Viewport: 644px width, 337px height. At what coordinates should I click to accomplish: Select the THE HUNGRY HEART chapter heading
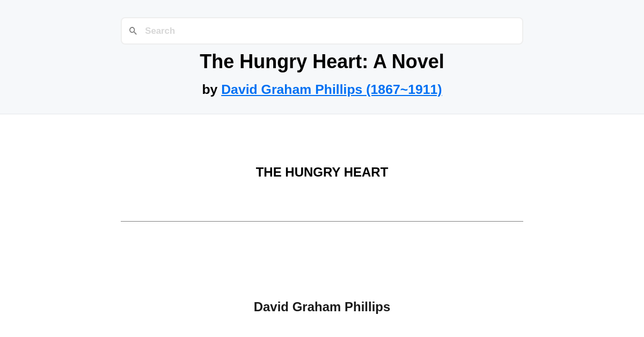(322, 172)
